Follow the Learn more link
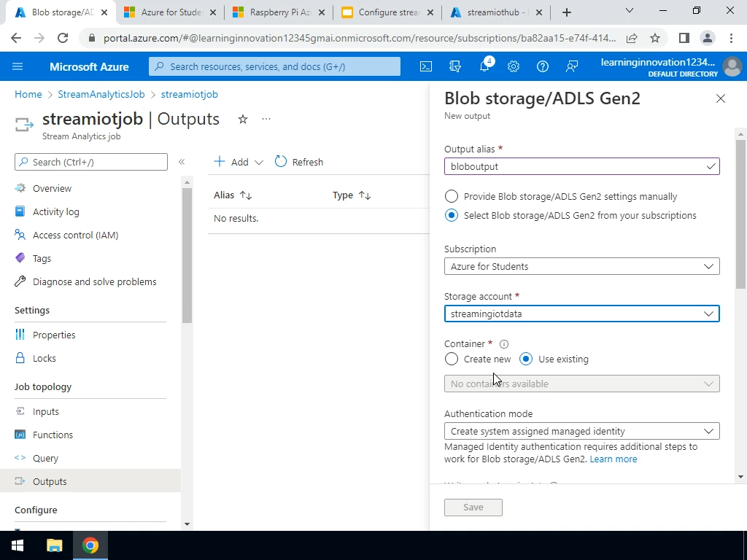 point(613,459)
